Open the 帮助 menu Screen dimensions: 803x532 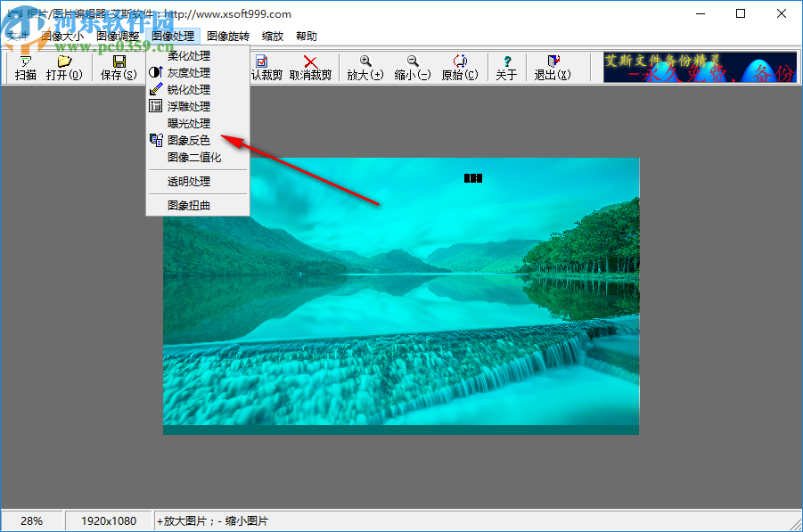tap(307, 36)
